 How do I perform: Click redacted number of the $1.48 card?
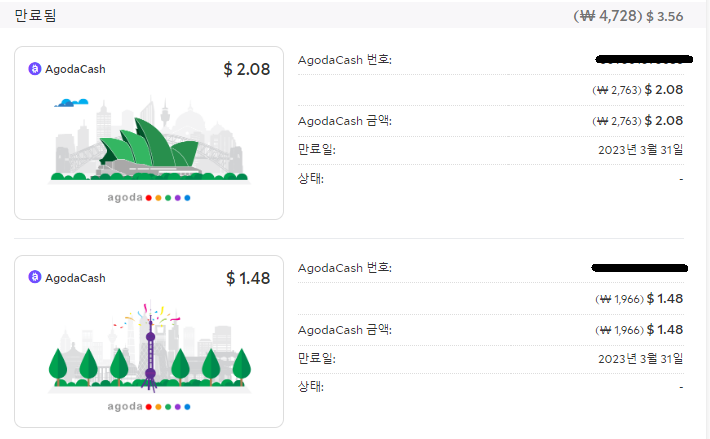coord(640,268)
